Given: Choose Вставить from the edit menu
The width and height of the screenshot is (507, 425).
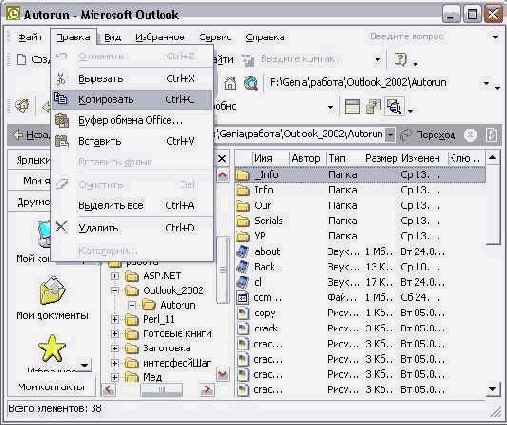Looking at the screenshot, I should point(132,141).
